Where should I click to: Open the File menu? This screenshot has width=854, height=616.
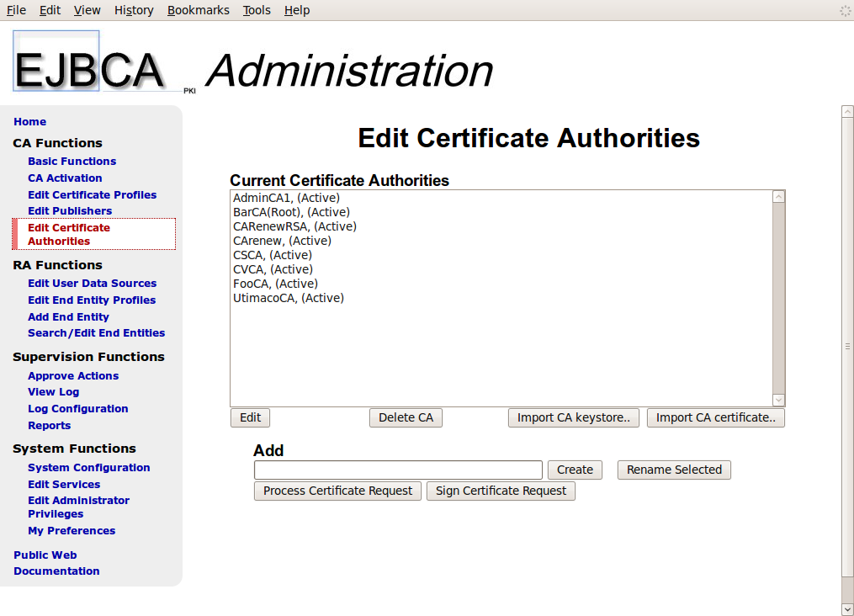pyautogui.click(x=16, y=10)
